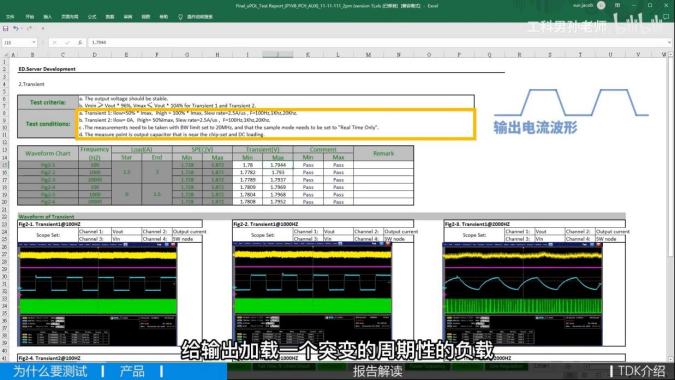The width and height of the screenshot is (675, 380).
Task: Select Transient Max cell 1.7969
Action: (x=278, y=187)
